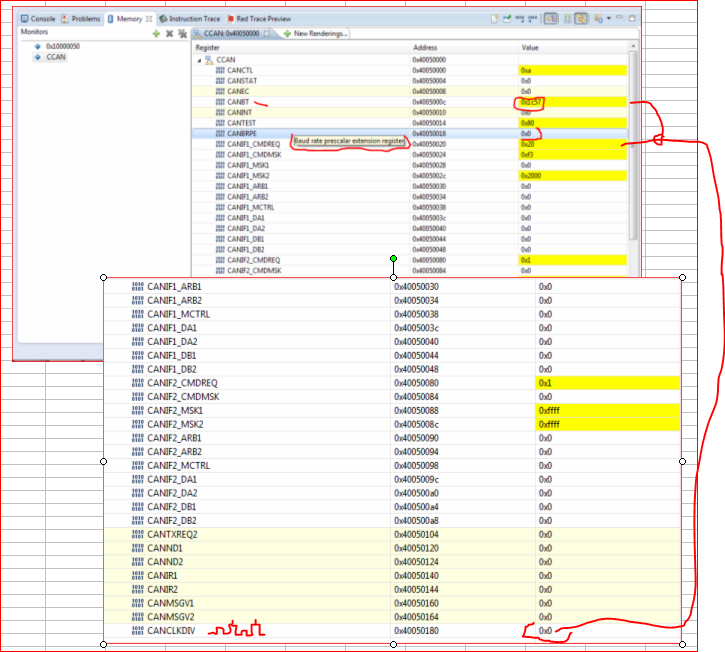Select the CANIF2_DB2 row in enlarged picture
The height and width of the screenshot is (652, 725).
[x=392, y=521]
